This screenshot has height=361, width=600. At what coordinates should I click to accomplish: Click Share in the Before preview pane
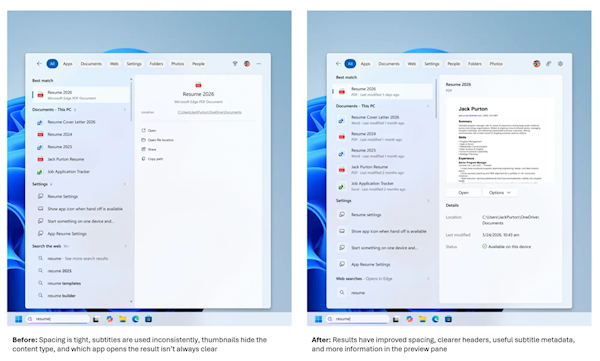(x=149, y=149)
